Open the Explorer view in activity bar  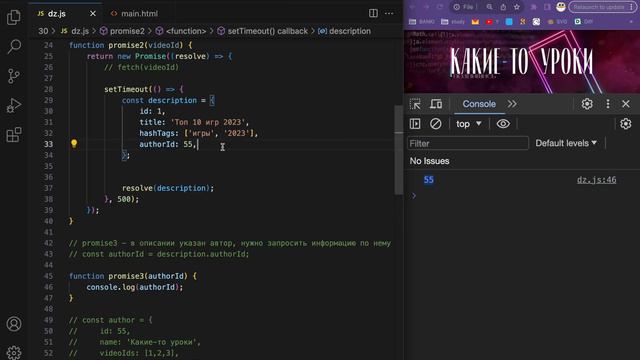point(14,17)
